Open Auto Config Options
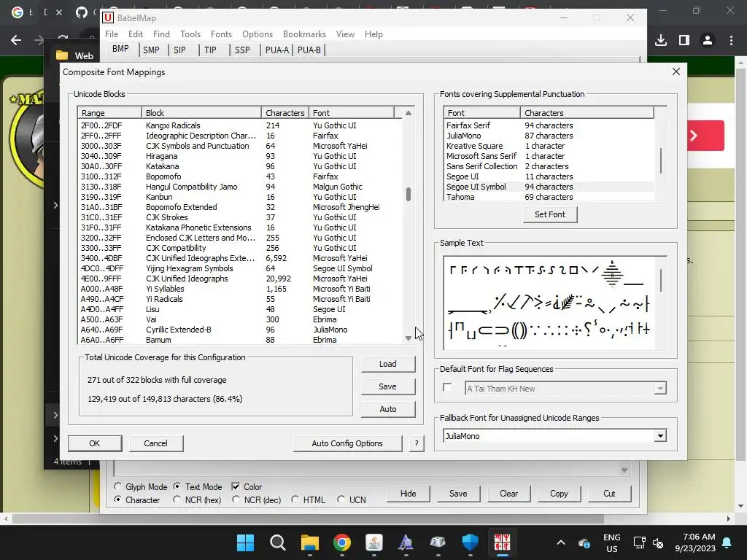 coord(347,443)
